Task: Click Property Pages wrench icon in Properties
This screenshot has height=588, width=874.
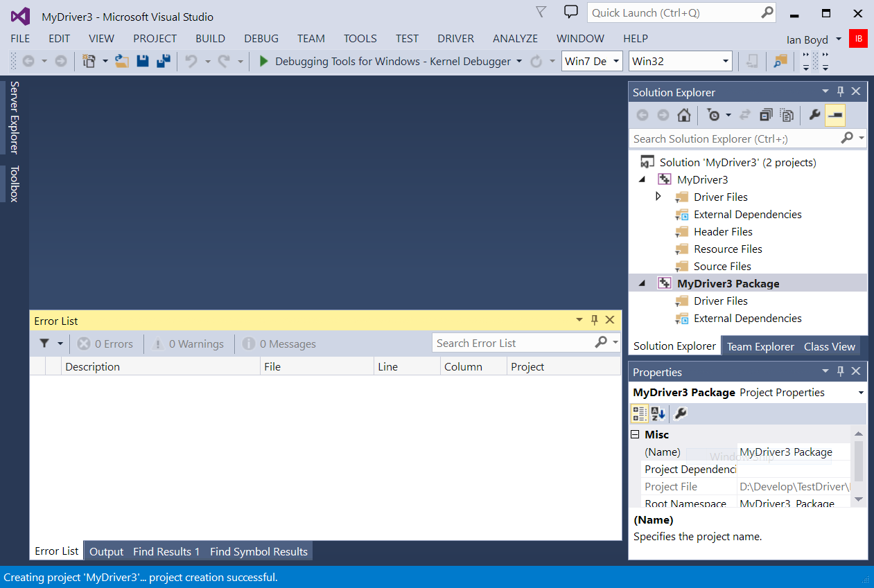Action: pyautogui.click(x=681, y=414)
